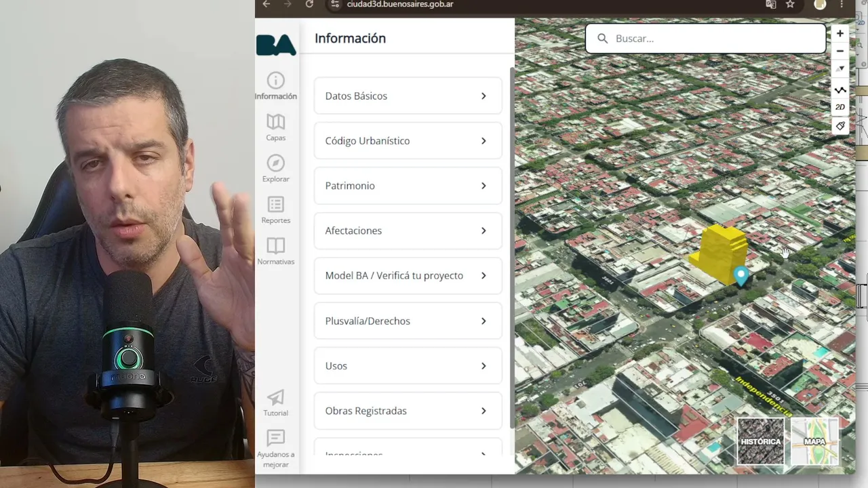
Task: Click the paint bucket map tool
Action: coord(840,125)
